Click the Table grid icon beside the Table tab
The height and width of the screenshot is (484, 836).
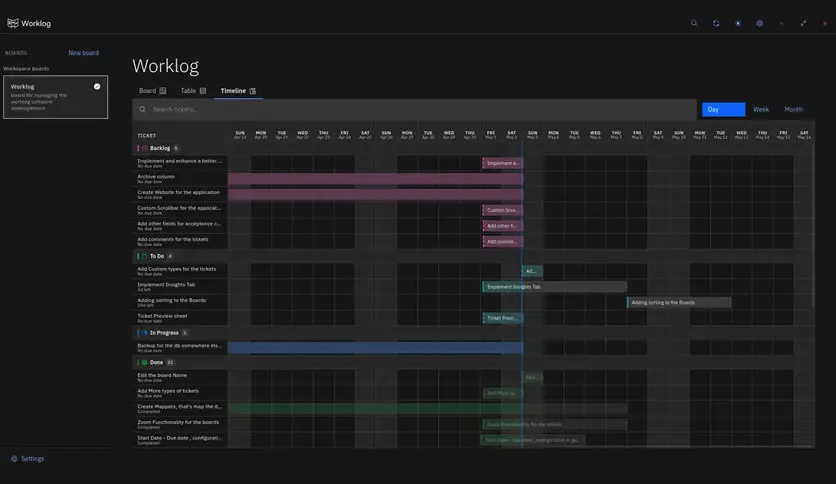point(203,91)
